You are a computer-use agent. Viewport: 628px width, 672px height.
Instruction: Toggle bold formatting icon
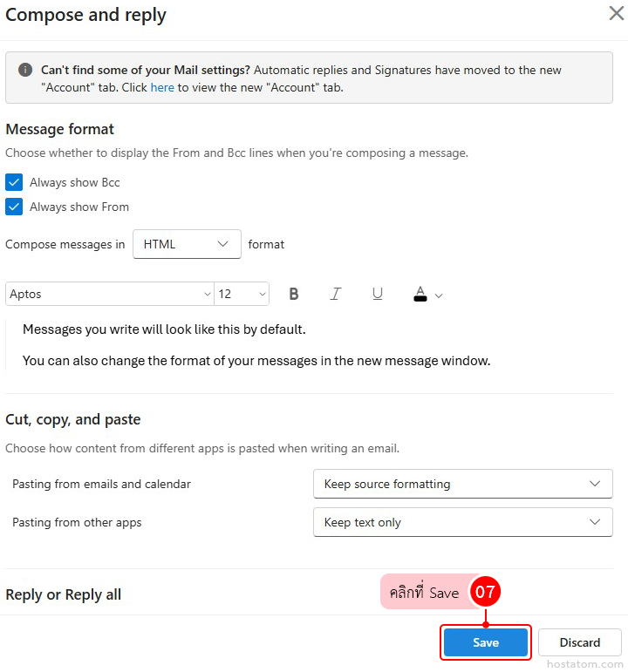coord(293,294)
